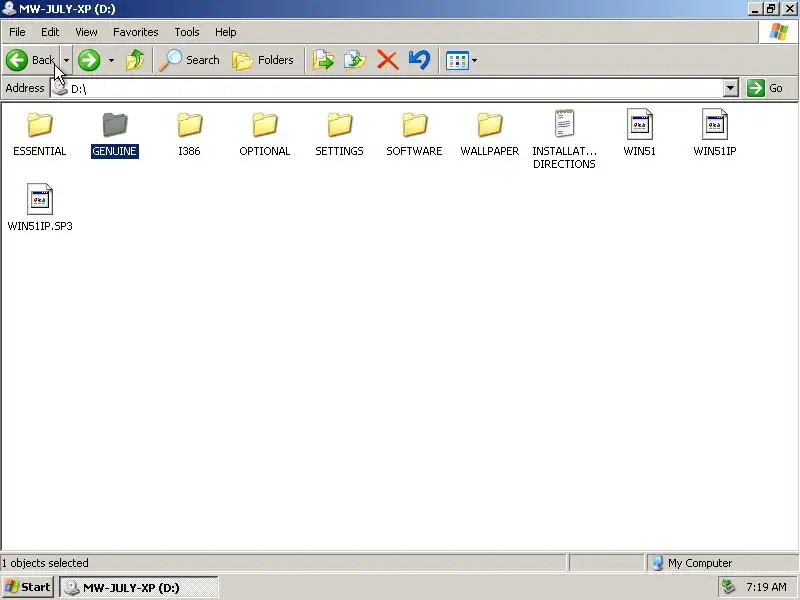The height and width of the screenshot is (600, 800).
Task: Open the Favorites menu
Action: pyautogui.click(x=136, y=32)
